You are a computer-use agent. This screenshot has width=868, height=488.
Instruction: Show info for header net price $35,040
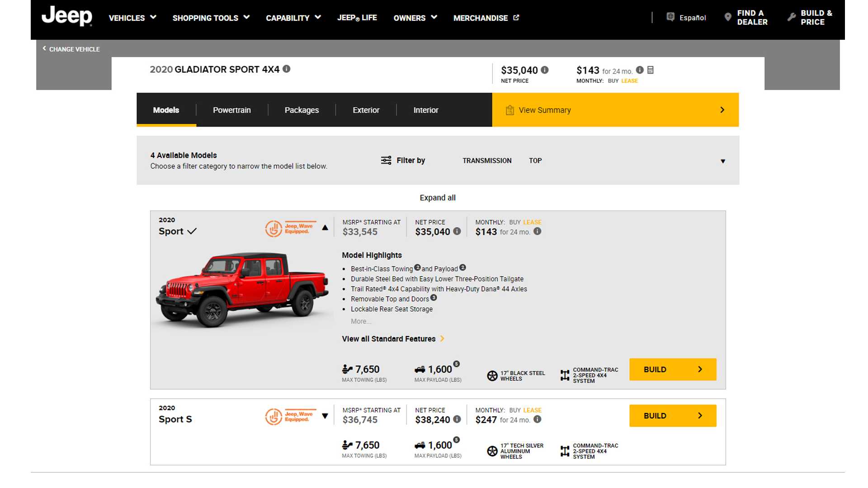pyautogui.click(x=545, y=70)
